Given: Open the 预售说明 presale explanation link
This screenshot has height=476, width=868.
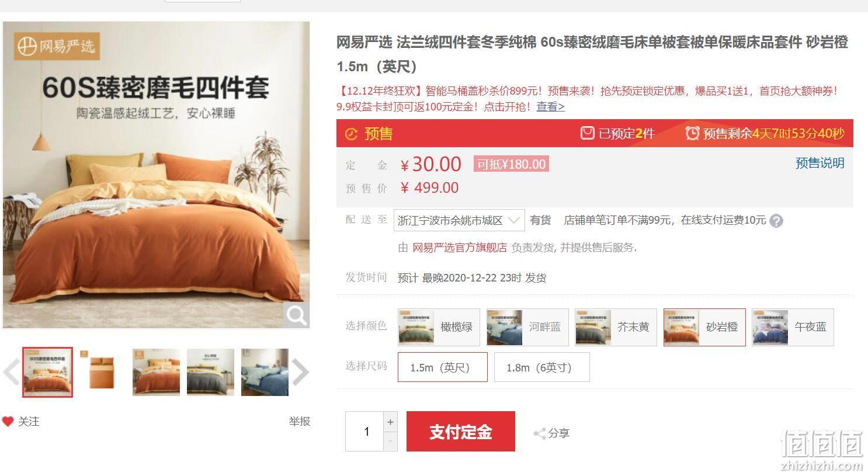Looking at the screenshot, I should (820, 163).
